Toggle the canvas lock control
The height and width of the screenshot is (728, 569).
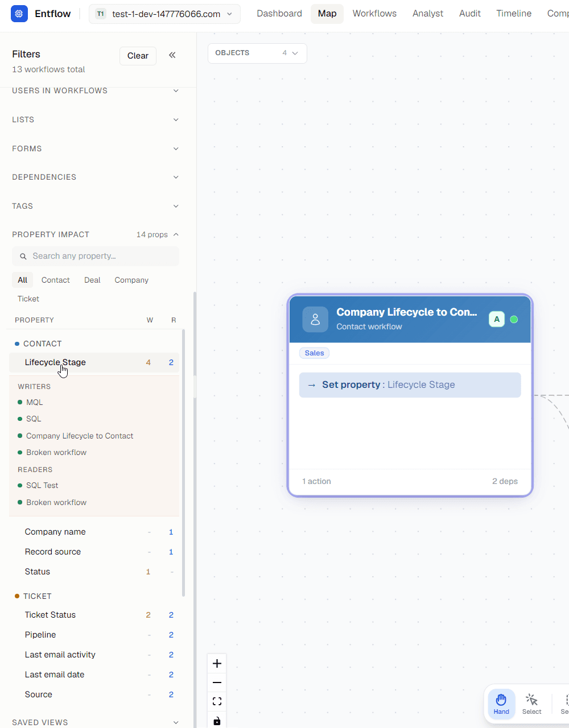217,721
